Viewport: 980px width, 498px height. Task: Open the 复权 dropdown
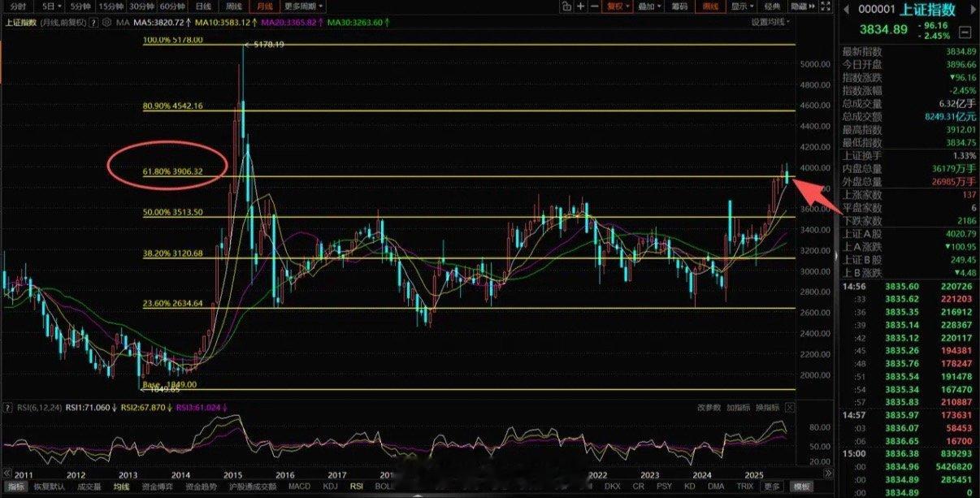618,6
